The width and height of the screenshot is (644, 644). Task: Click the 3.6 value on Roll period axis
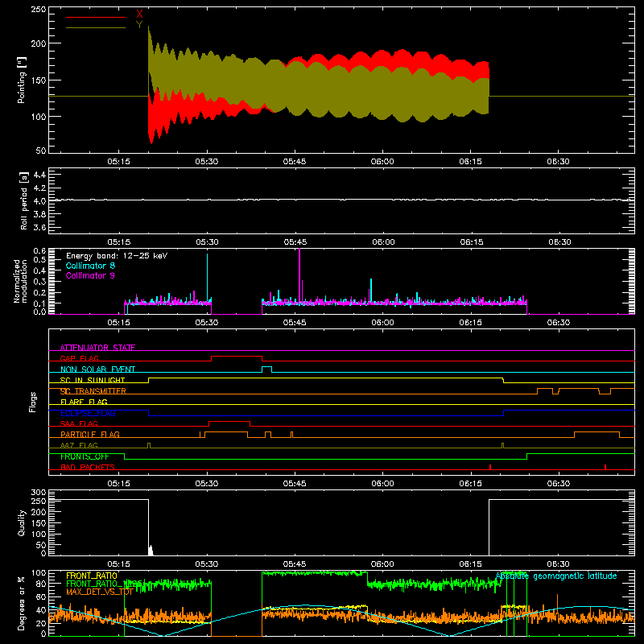click(39, 227)
